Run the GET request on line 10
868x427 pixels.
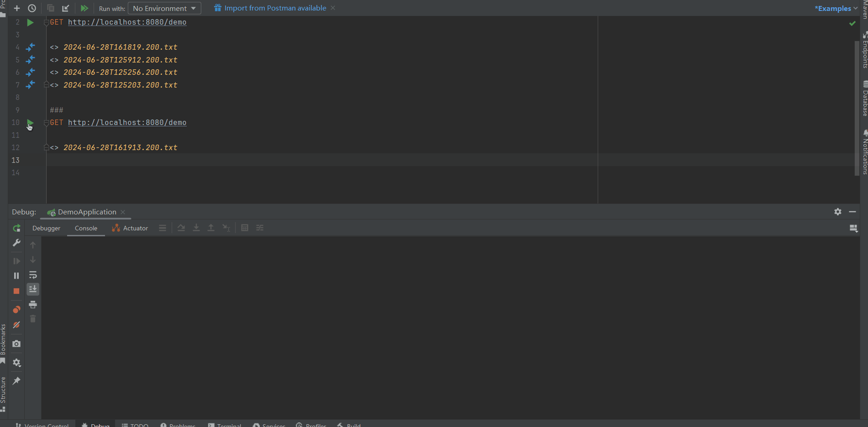(x=30, y=123)
